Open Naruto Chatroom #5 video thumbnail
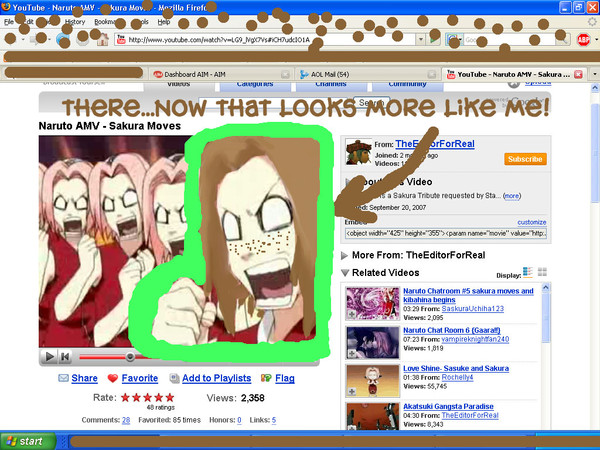Viewport: 600px width, 450px height. [373, 303]
